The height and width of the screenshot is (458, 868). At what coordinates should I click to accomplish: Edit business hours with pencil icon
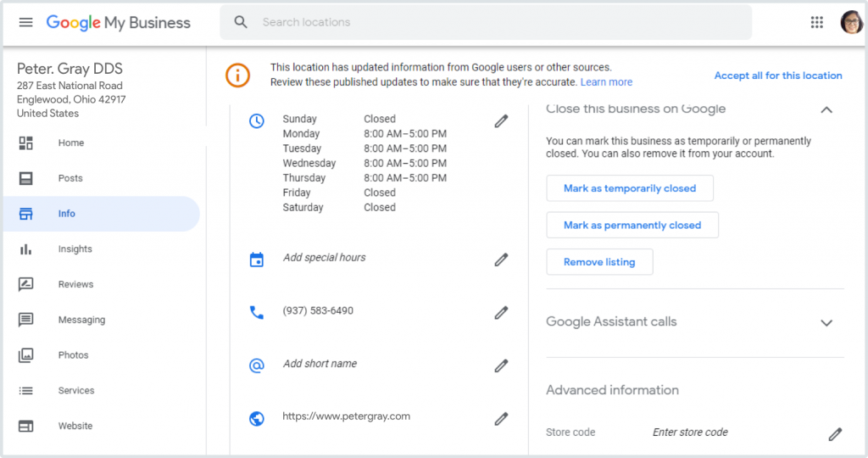click(501, 121)
